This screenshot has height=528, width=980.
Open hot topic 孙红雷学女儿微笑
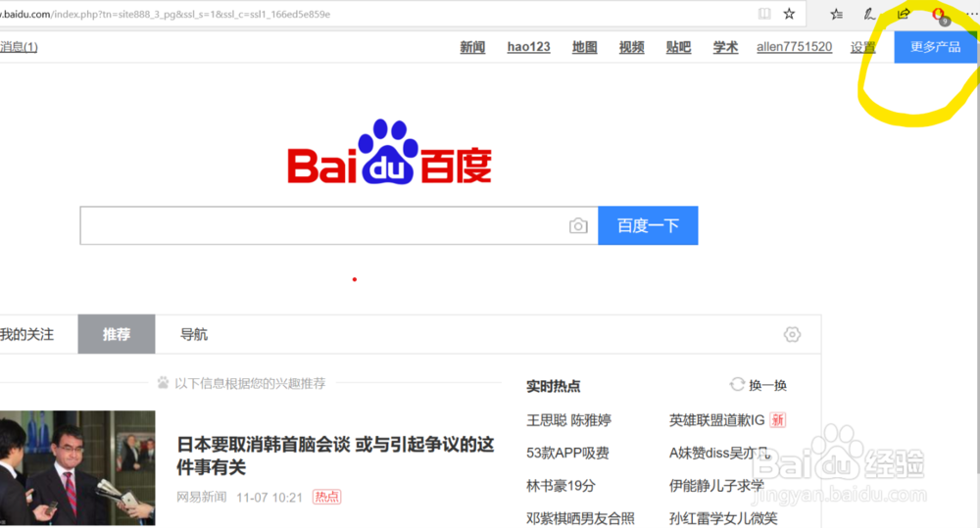coord(723,518)
